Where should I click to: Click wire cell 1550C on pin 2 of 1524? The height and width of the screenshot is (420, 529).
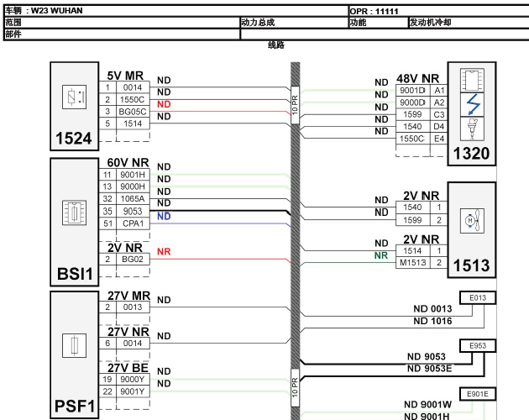click(133, 100)
